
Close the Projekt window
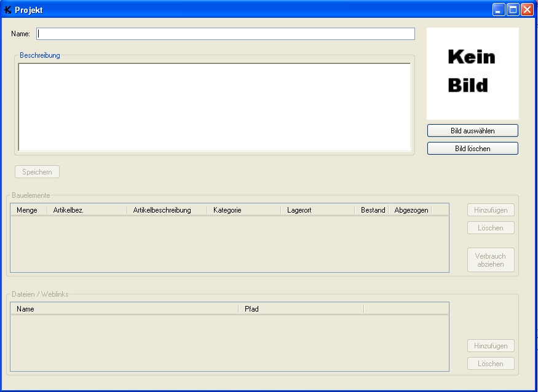point(527,10)
